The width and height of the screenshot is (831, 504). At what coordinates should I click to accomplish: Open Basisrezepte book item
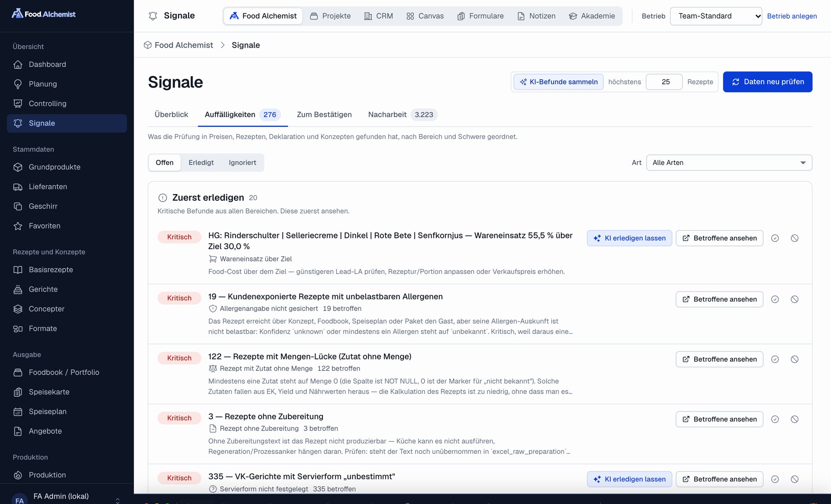(x=67, y=270)
